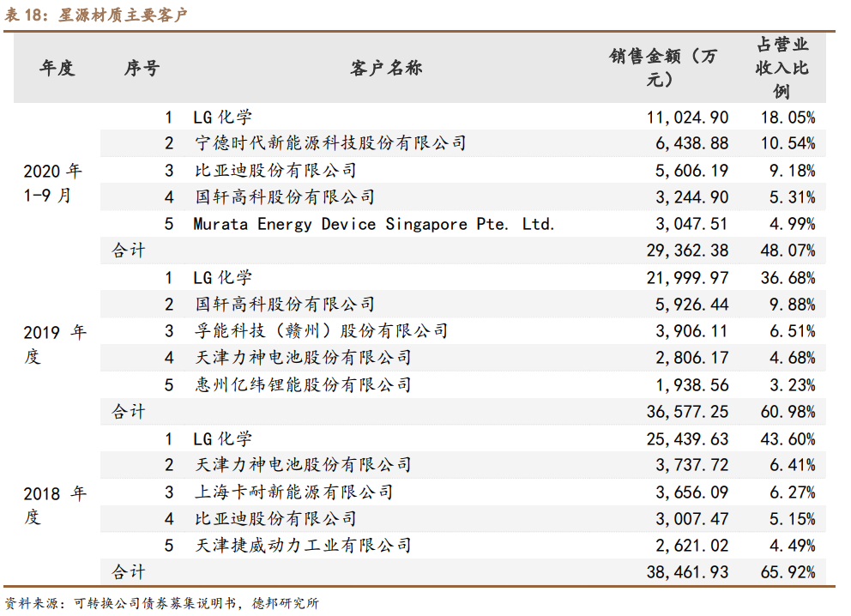Click 比亚迪股份有限公司 in the 5,606.19 row
This screenshot has width=851, height=616.
point(275,171)
